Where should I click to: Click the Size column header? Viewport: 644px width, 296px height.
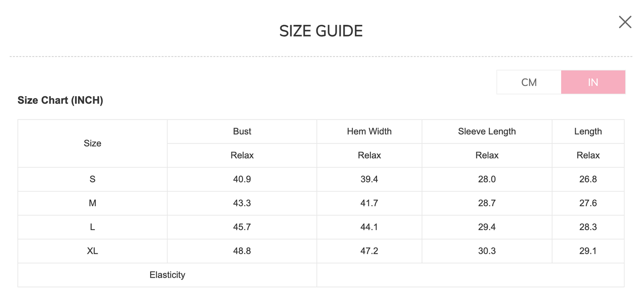click(x=92, y=143)
